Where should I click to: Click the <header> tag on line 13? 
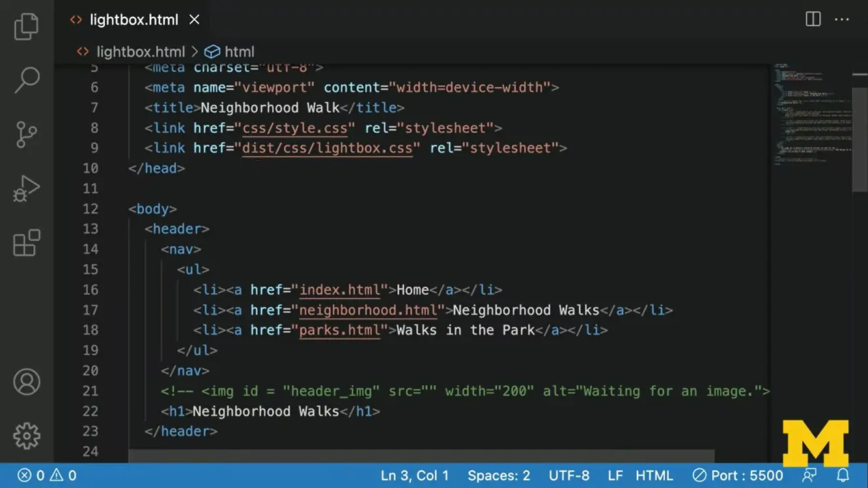coord(177,229)
